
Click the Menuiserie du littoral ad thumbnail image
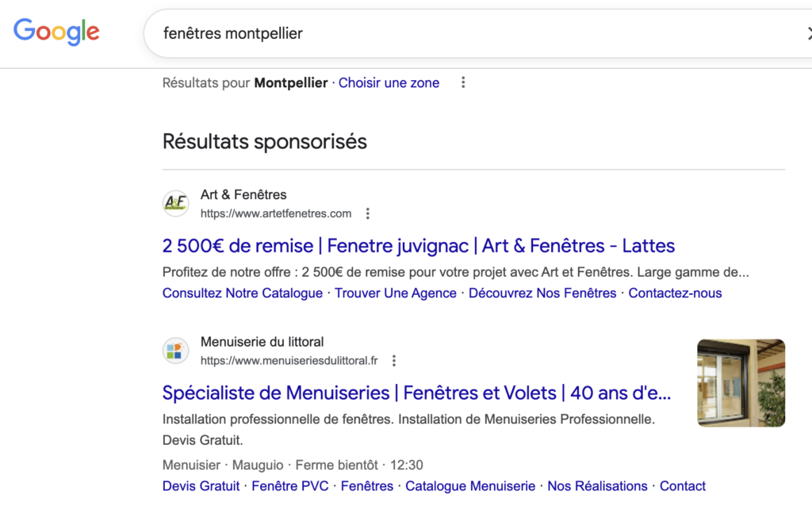[741, 382]
